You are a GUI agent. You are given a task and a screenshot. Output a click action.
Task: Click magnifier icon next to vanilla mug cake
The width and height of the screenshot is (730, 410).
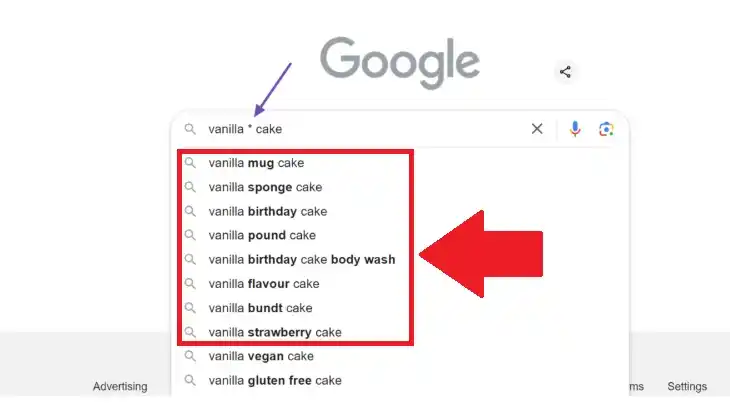tap(190, 163)
